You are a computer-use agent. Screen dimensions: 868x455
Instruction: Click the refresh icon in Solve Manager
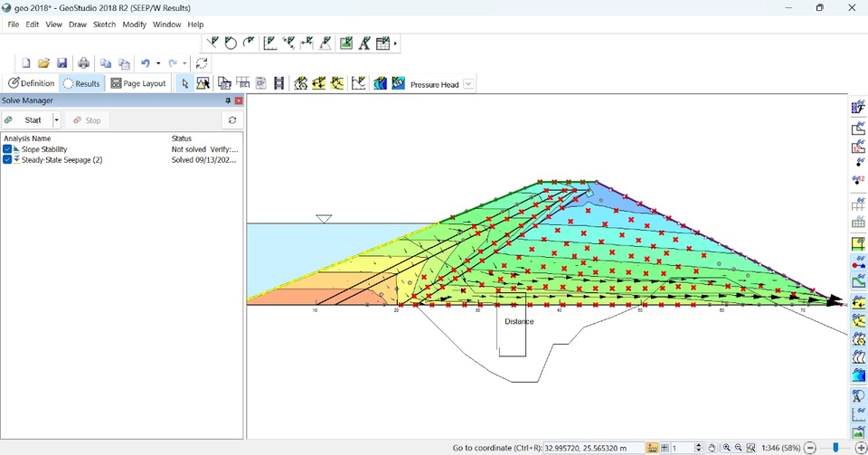(232, 120)
